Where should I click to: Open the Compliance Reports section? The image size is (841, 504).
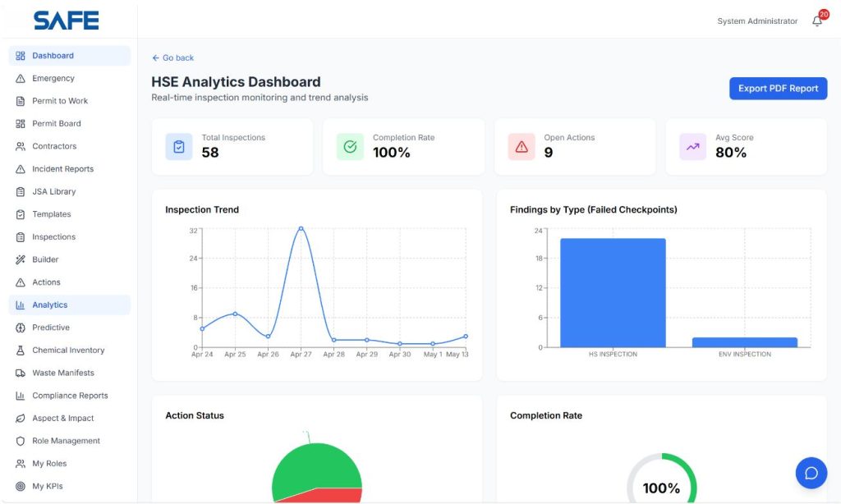click(70, 395)
